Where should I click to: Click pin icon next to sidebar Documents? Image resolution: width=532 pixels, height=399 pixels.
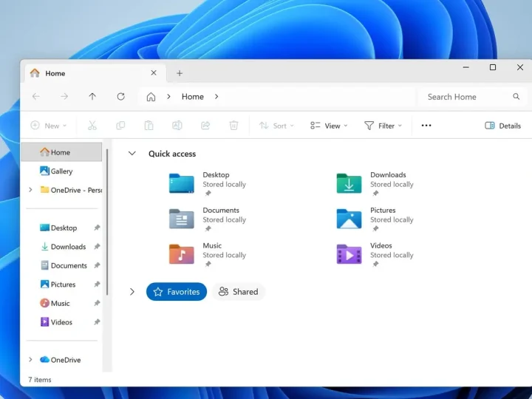pos(97,265)
